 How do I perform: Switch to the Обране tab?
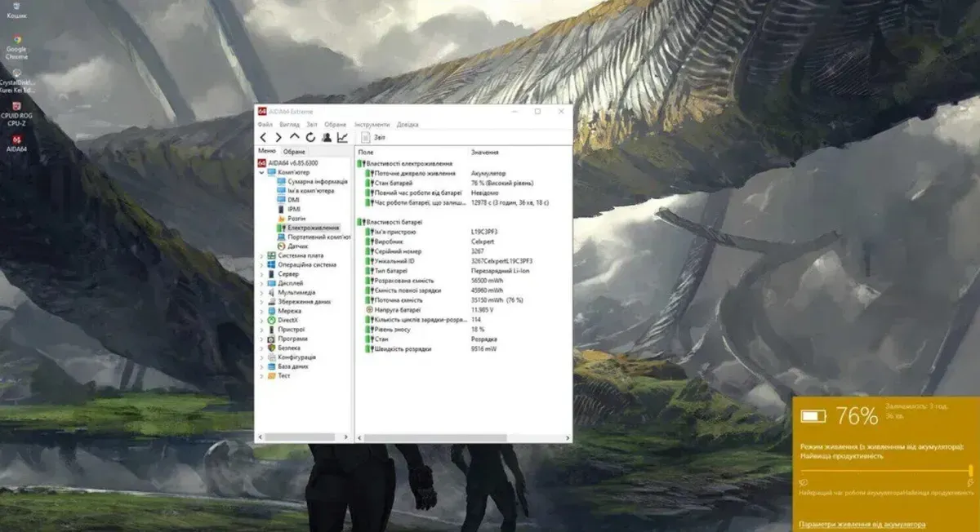[x=294, y=152]
